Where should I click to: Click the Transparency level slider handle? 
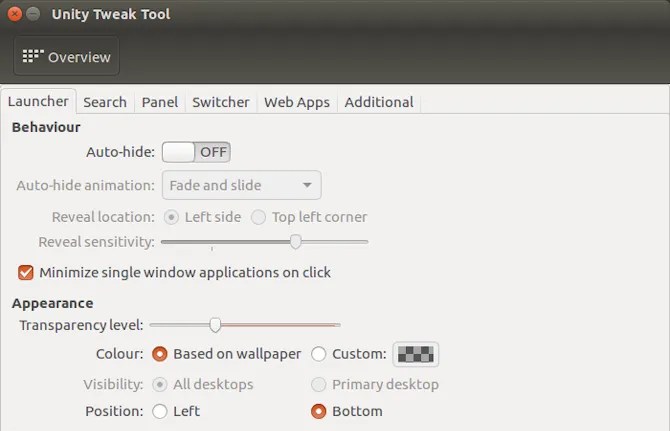(x=215, y=325)
